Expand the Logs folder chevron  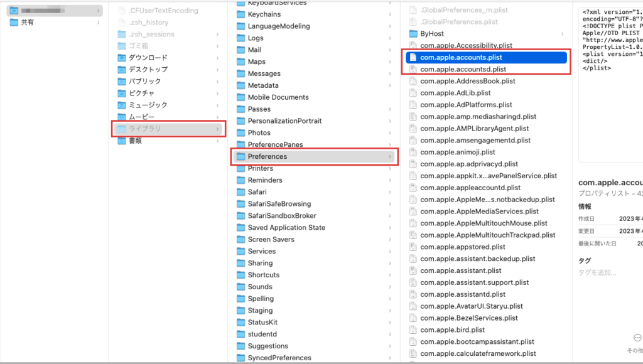click(x=389, y=38)
